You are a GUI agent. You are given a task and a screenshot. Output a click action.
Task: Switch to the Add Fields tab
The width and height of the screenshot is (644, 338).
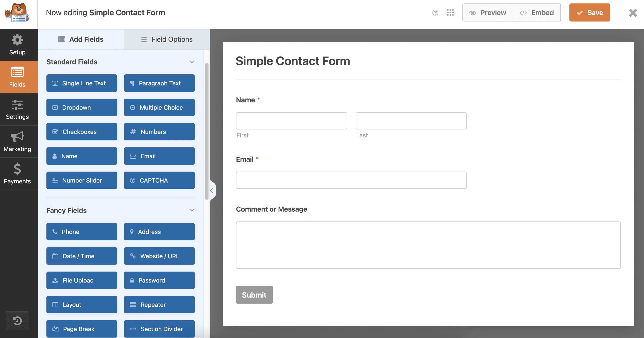tap(80, 39)
